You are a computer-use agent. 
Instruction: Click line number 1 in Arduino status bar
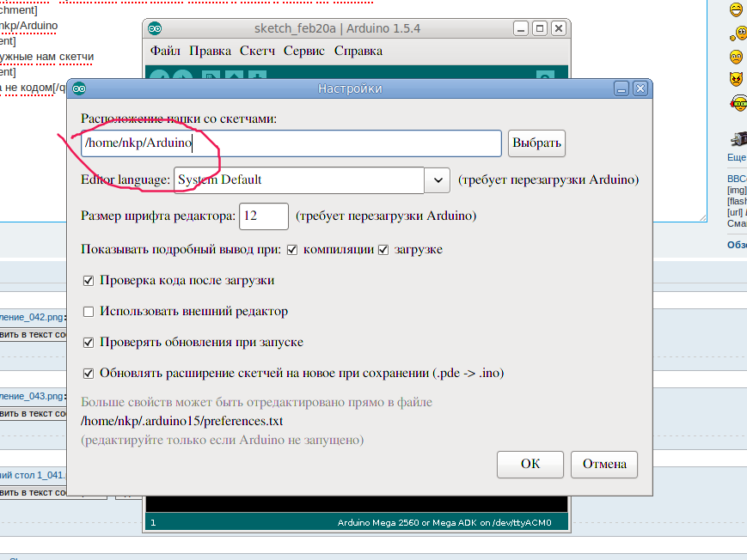tap(153, 523)
